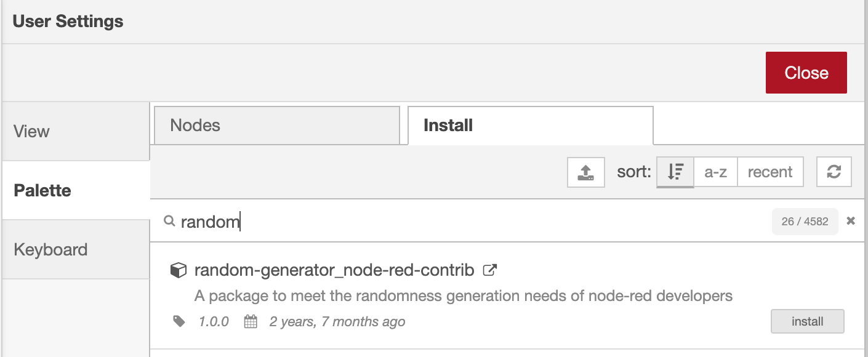Image resolution: width=868 pixels, height=357 pixels.
Task: Click the package cube icon of random-generator
Action: point(178,270)
